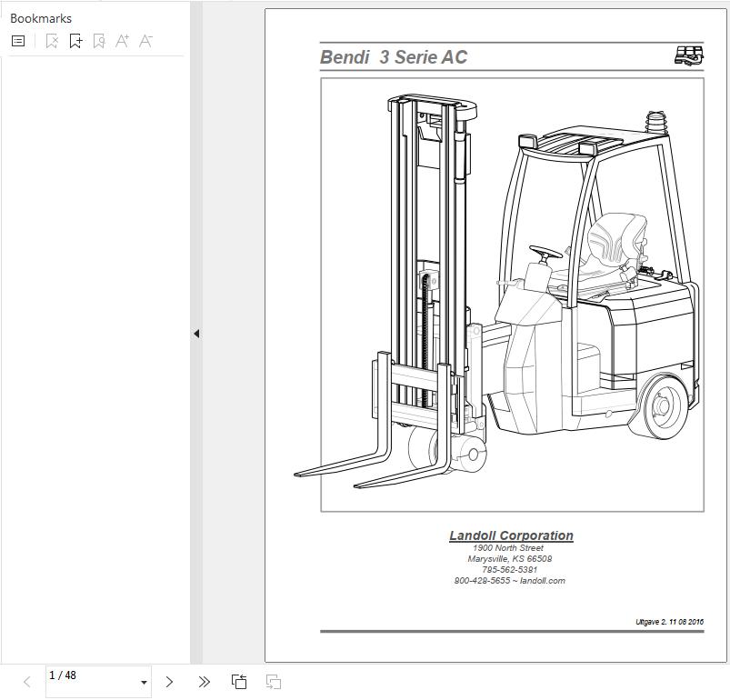
Task: Click the forklift logo icon in page header
Action: point(689,55)
